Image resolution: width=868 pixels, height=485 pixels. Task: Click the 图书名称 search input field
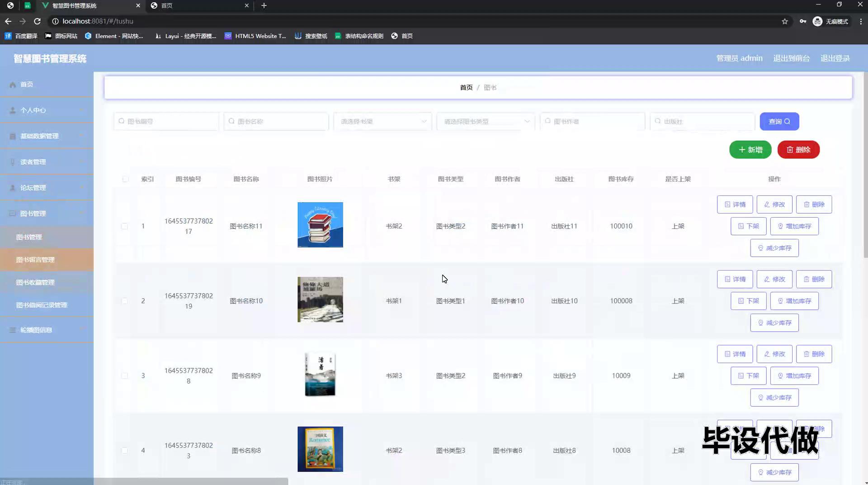[276, 121]
